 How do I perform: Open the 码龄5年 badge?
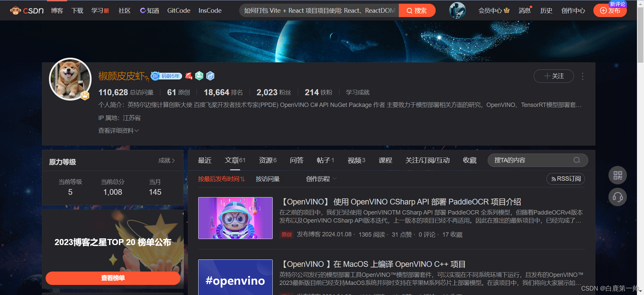(x=166, y=76)
